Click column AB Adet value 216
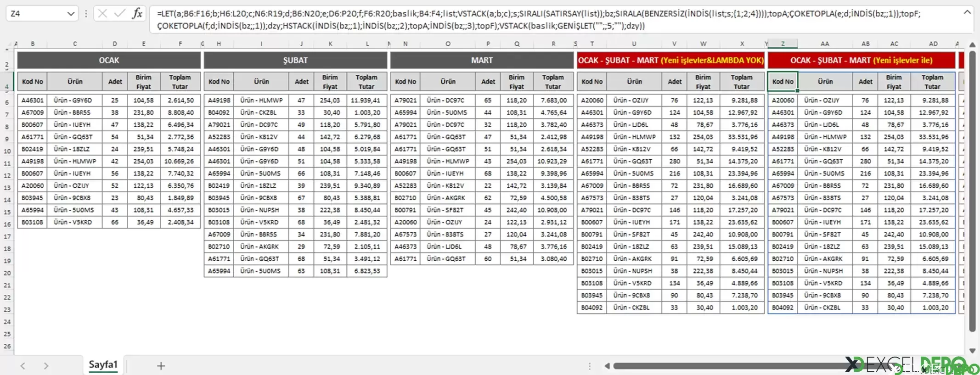Viewport: 980px width, 375px height. coord(865,174)
